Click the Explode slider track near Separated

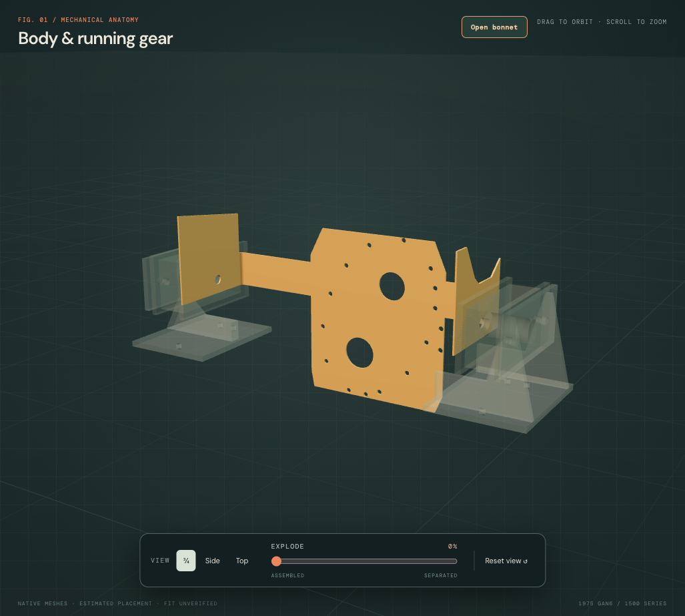pos(450,561)
